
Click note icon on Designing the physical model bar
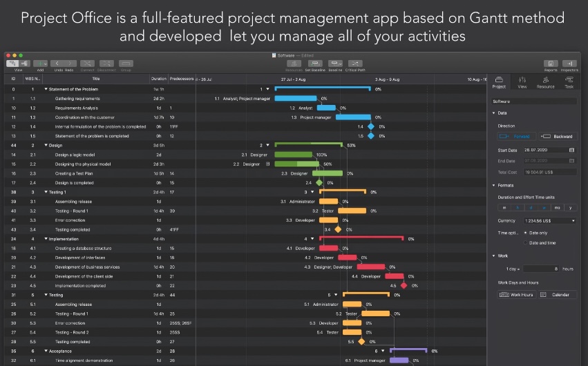pos(268,164)
